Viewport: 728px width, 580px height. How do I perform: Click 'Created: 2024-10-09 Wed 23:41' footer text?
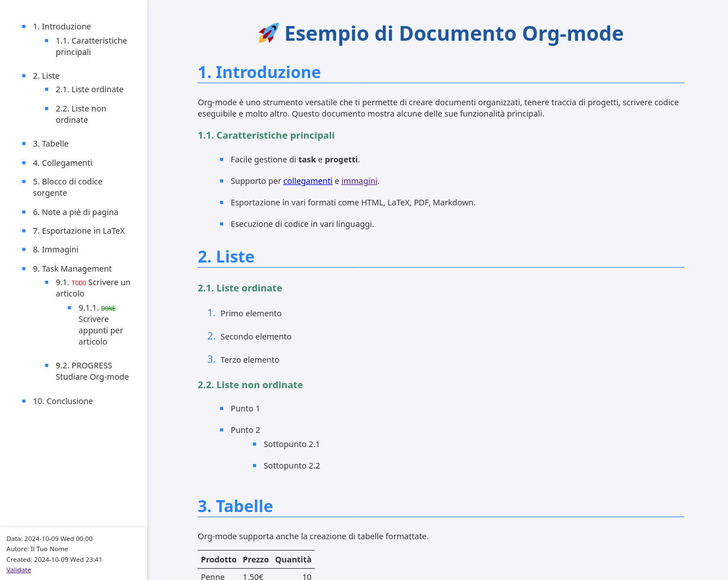coord(54,560)
